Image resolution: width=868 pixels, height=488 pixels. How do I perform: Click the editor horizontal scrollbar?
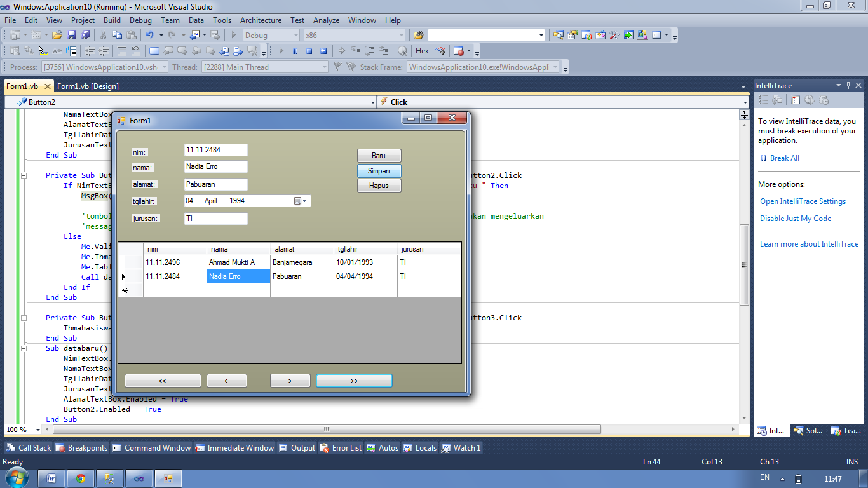pyautogui.click(x=327, y=430)
